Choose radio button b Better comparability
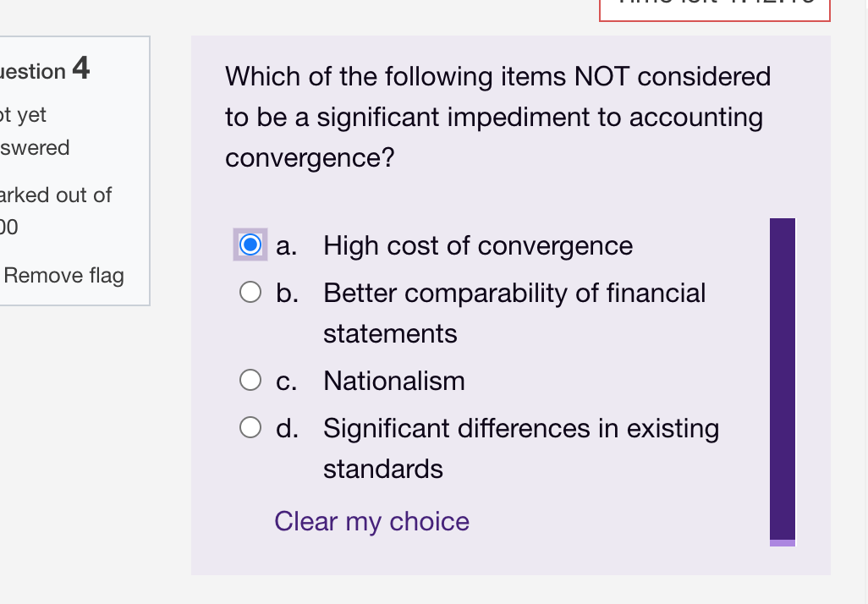The image size is (868, 604). point(250,293)
